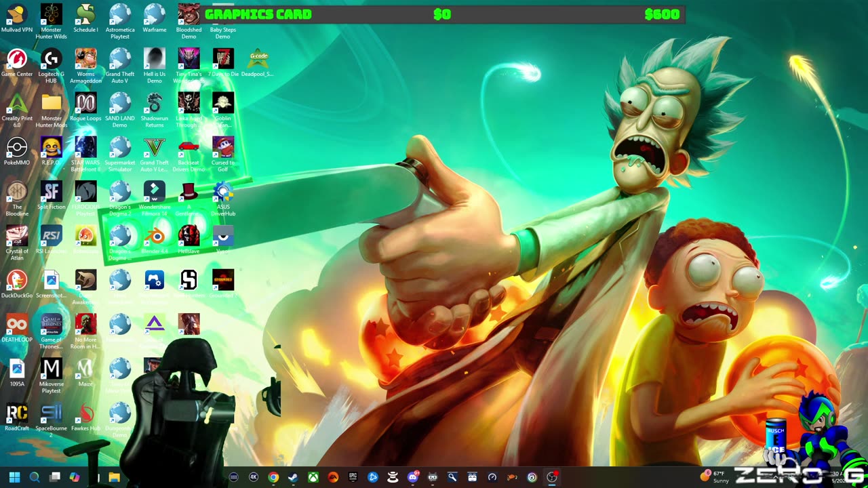The image size is (868, 488).
Task: Open the Monster Hunter Mods folder
Action: point(52,110)
